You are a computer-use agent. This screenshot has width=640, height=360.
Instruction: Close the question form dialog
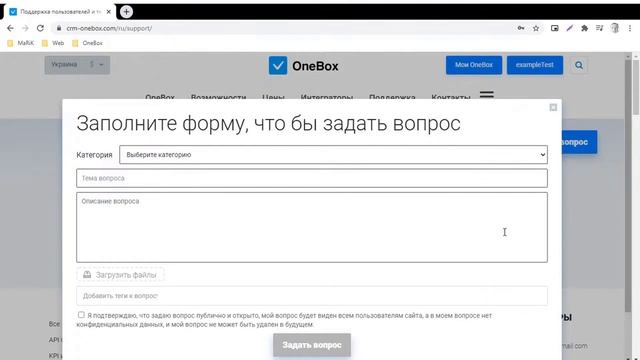pyautogui.click(x=553, y=107)
